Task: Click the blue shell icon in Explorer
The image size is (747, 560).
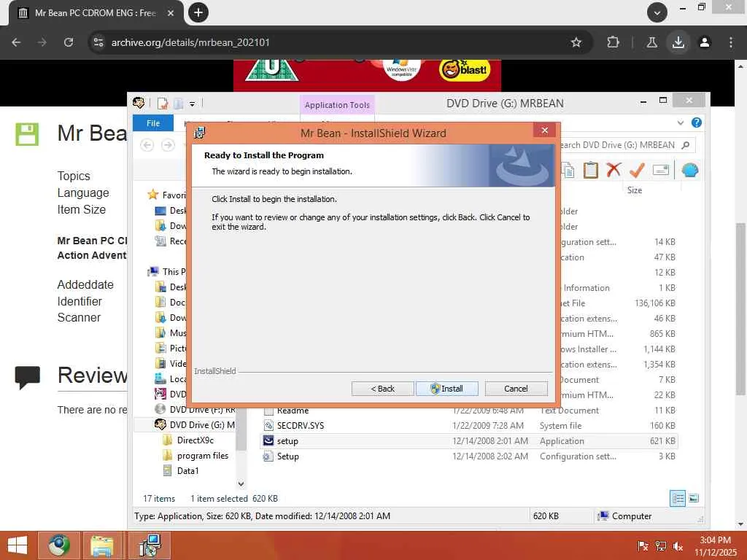Action: tap(690, 170)
